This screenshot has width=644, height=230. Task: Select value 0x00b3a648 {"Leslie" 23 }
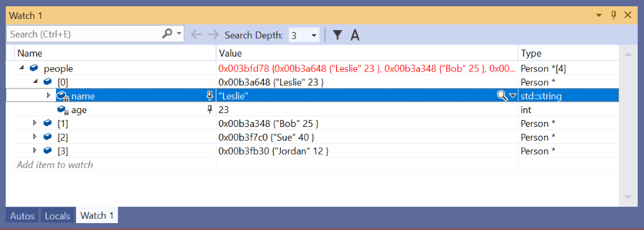(x=272, y=82)
